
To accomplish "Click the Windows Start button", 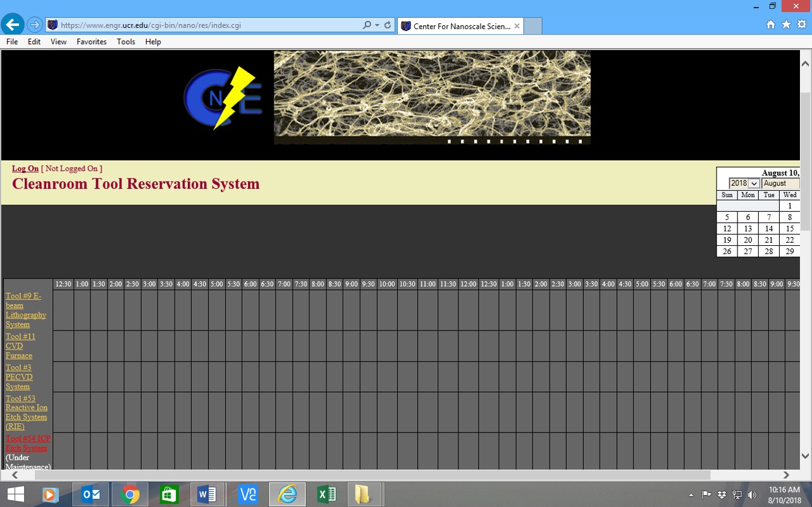I will [15, 494].
